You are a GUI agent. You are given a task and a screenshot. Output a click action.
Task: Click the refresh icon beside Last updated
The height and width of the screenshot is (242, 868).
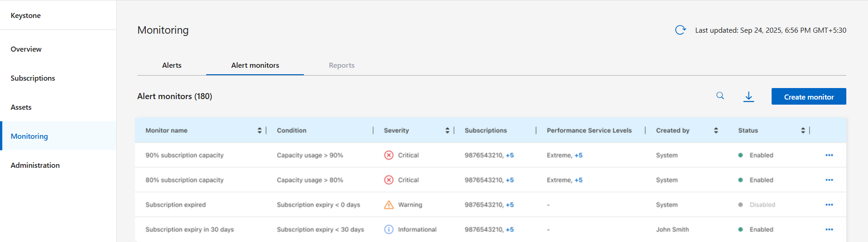(x=680, y=30)
